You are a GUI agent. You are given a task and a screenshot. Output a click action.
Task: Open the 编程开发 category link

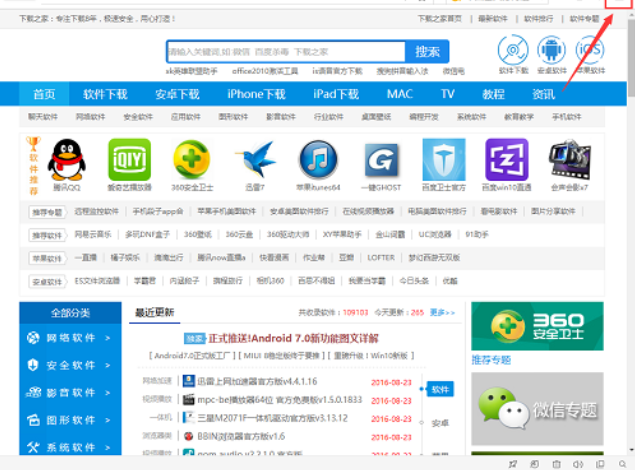424,117
